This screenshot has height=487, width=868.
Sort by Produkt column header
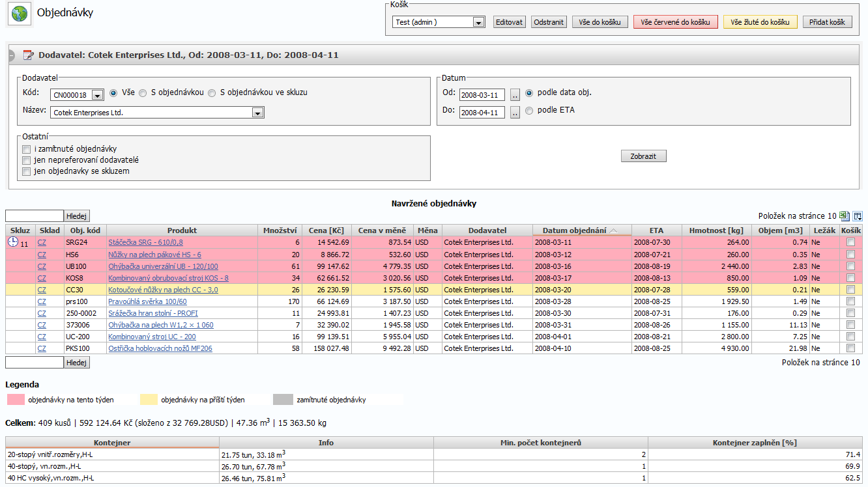click(182, 230)
